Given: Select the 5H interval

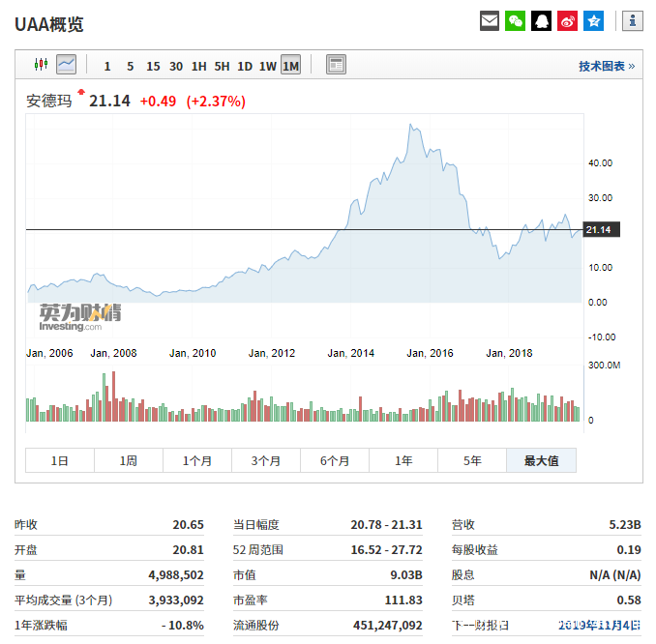Looking at the screenshot, I should [x=223, y=66].
